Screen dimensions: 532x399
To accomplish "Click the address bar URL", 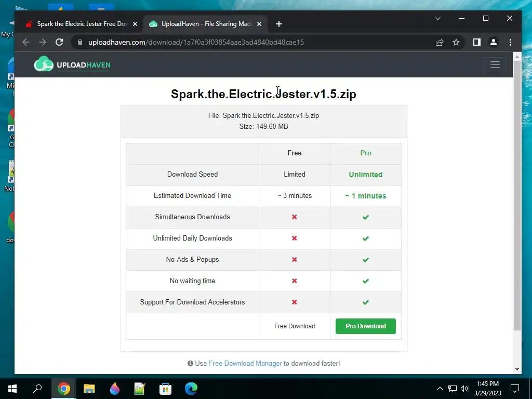I will (x=196, y=42).
